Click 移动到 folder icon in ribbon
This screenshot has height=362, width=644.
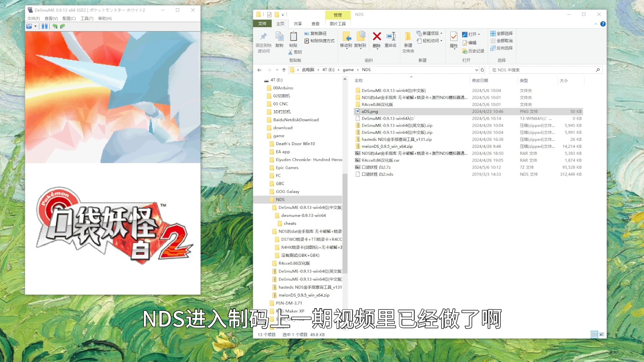click(346, 37)
